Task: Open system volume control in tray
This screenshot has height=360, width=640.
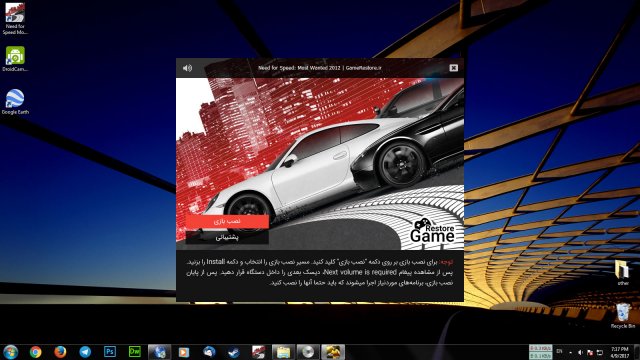Action: pos(580,352)
